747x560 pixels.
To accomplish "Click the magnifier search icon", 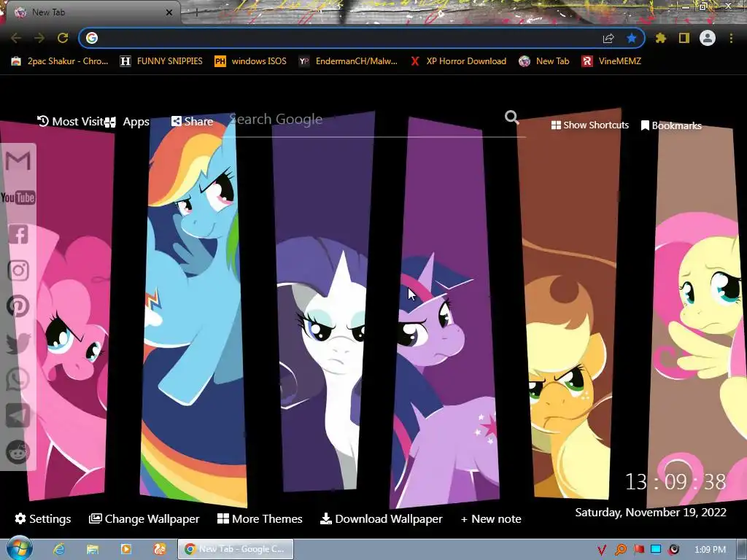I will [x=511, y=117].
